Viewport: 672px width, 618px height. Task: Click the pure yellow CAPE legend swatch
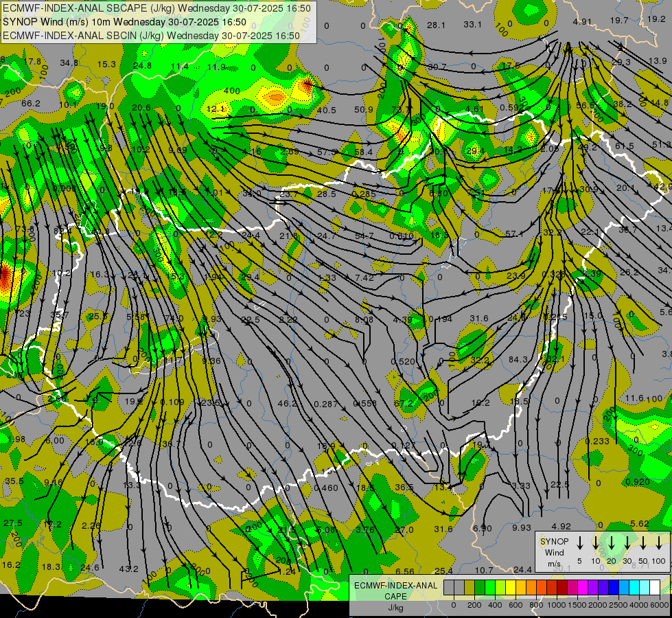[511, 588]
